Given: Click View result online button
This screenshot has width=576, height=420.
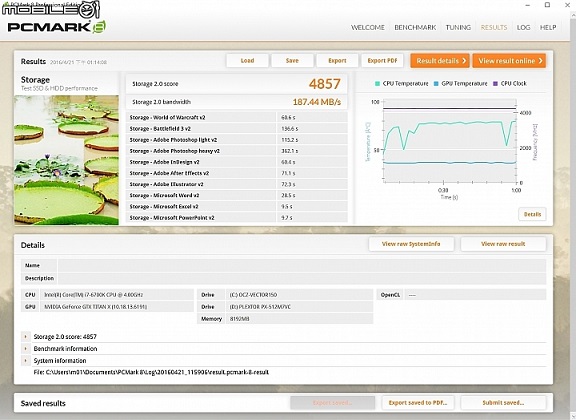Looking at the screenshot, I should click(x=509, y=61).
